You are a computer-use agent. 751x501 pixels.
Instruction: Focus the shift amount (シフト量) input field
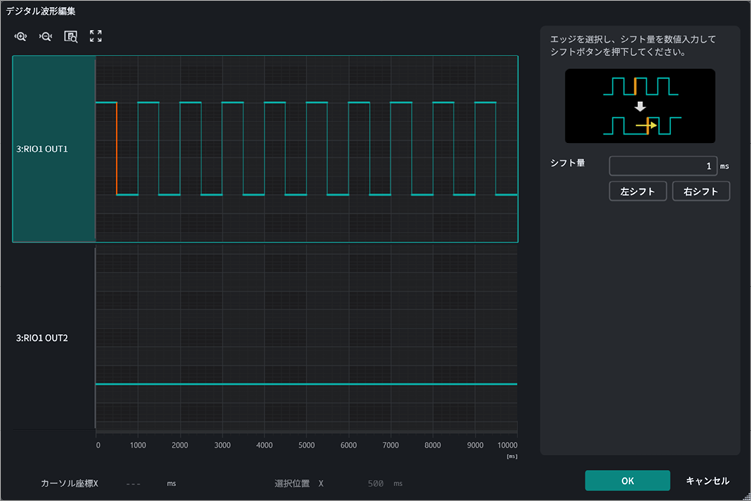click(663, 166)
